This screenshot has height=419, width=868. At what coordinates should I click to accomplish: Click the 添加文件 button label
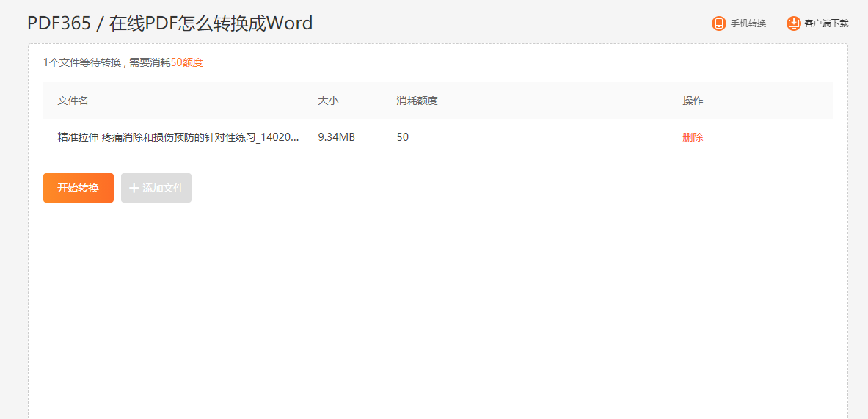tap(163, 188)
